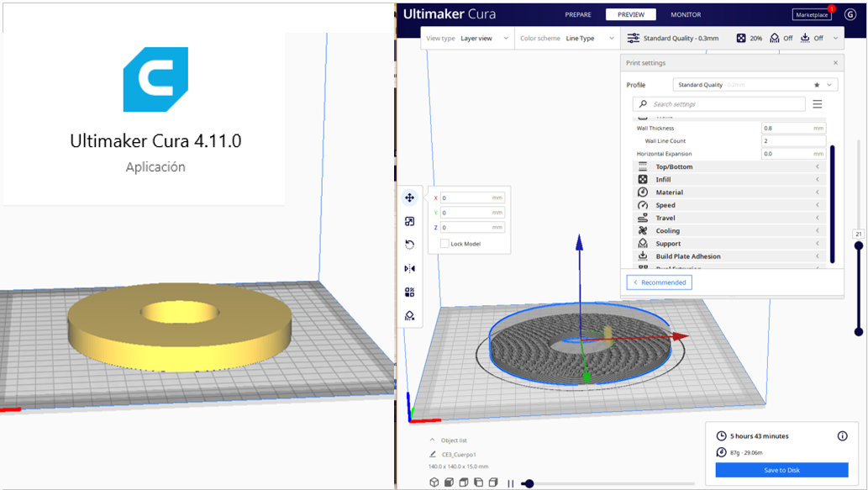
Task: Open the Marketplace
Action: (812, 15)
